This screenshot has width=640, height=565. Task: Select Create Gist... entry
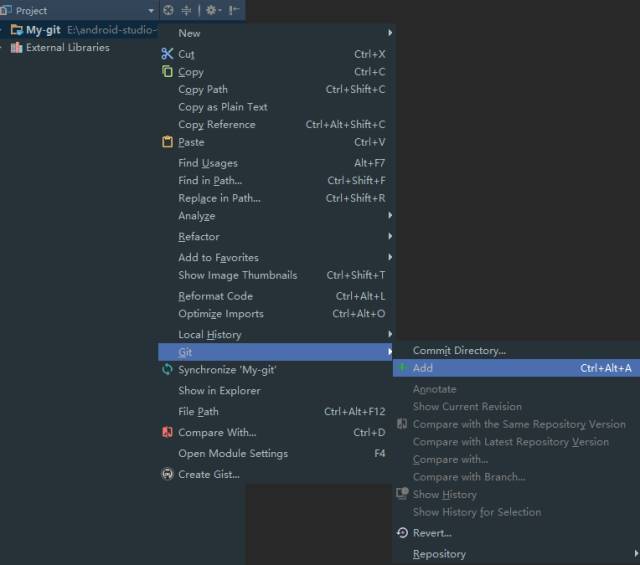click(276, 474)
